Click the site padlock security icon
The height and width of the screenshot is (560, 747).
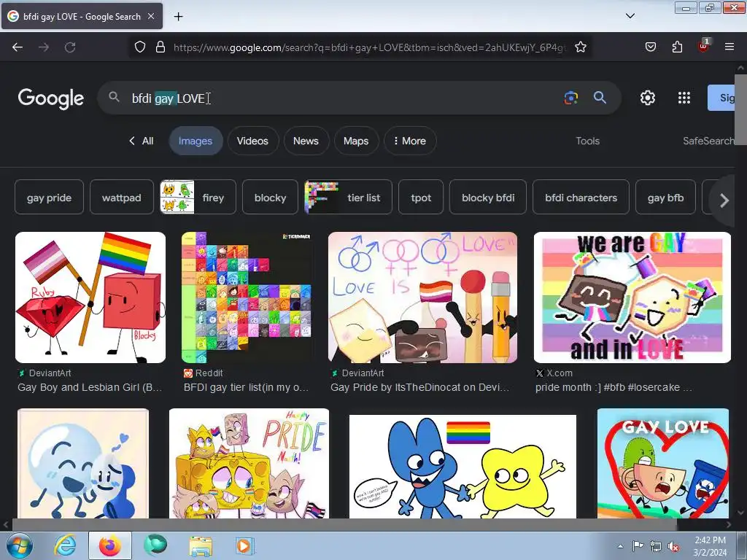(160, 47)
